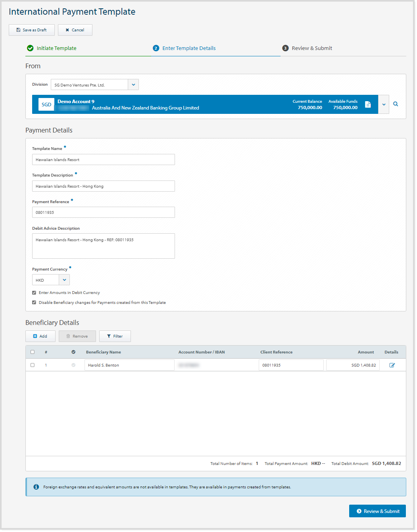This screenshot has width=417, height=532.
Task: Open the Payment Currency HKD dropdown
Action: 64,280
